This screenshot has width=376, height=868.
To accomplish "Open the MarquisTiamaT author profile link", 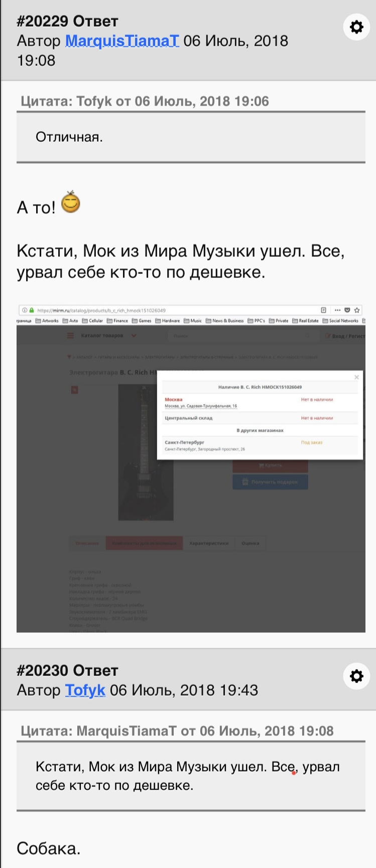I will (122, 41).
